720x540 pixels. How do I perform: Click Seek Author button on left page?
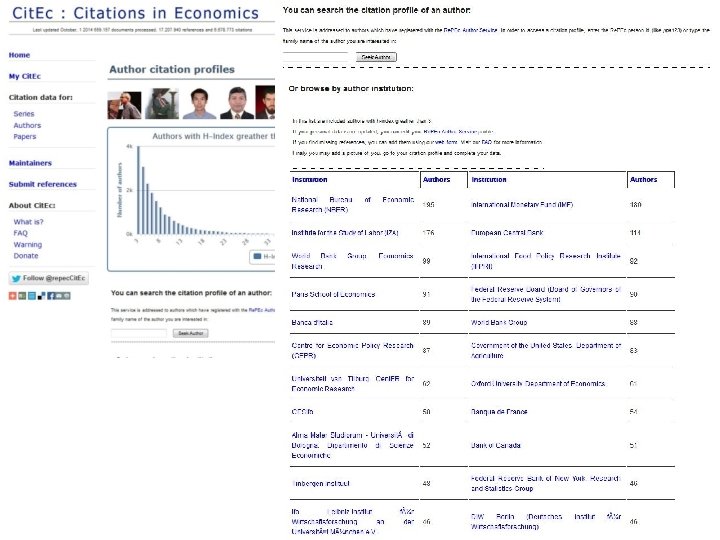(191, 333)
